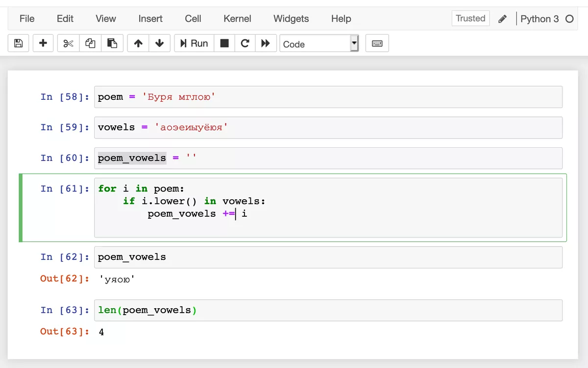
Task: Click into the cell In [62] poem_vowels
Action: [328, 257]
